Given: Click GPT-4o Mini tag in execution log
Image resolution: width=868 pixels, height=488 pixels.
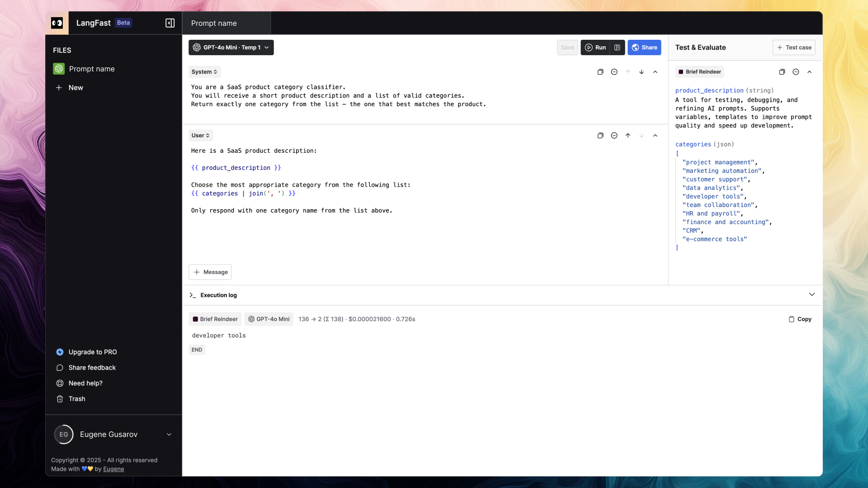Looking at the screenshot, I should (269, 319).
